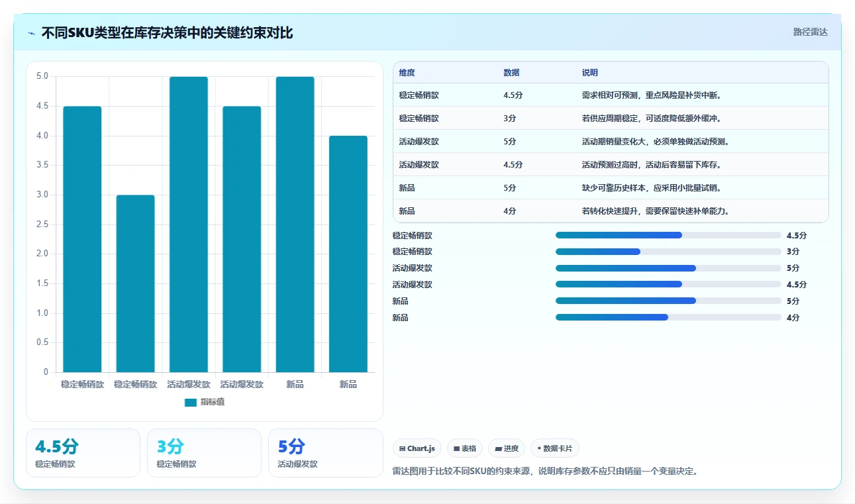The height and width of the screenshot is (504, 855).
Task: Select the 表格 chip
Action: click(465, 448)
